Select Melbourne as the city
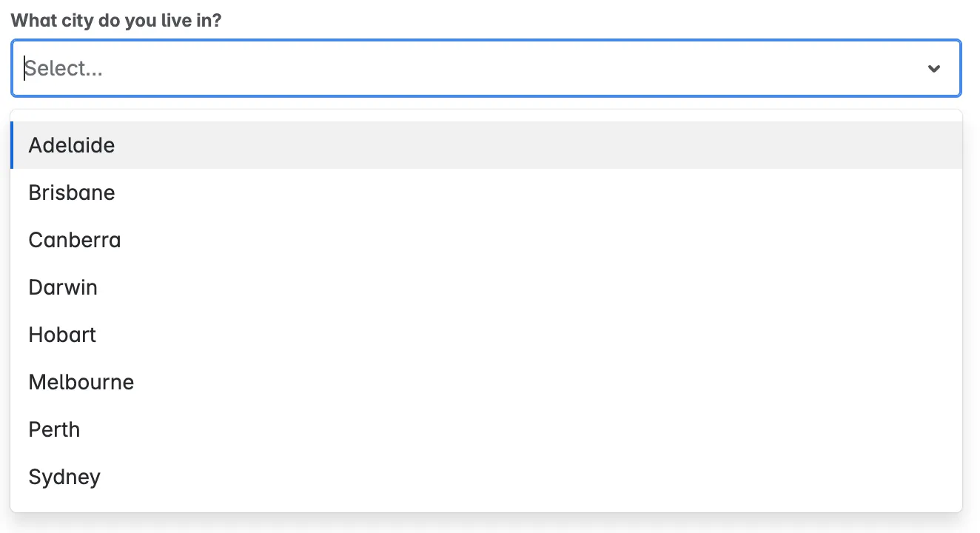 [81, 382]
